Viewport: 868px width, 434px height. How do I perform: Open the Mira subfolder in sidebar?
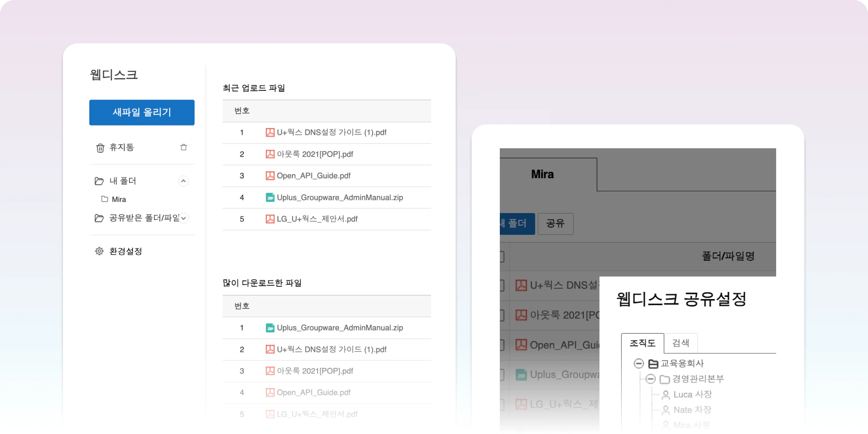[x=119, y=199]
